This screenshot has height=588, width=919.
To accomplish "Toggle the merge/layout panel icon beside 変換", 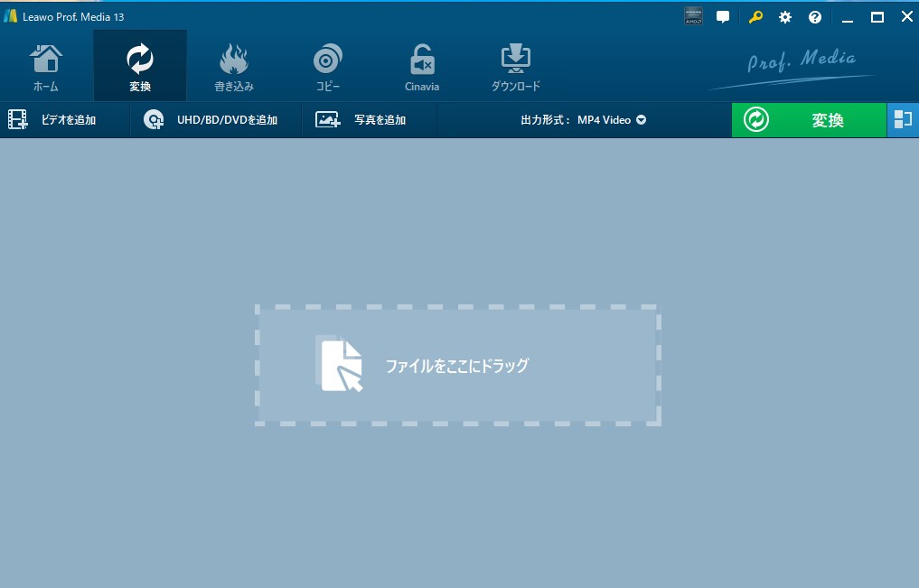I will coord(903,120).
